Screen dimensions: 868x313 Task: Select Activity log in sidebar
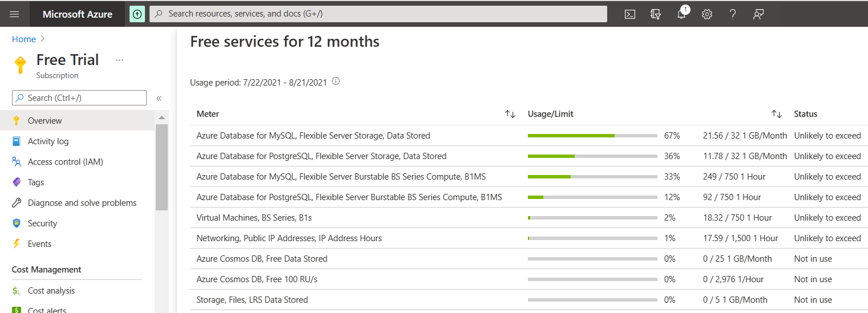click(48, 141)
